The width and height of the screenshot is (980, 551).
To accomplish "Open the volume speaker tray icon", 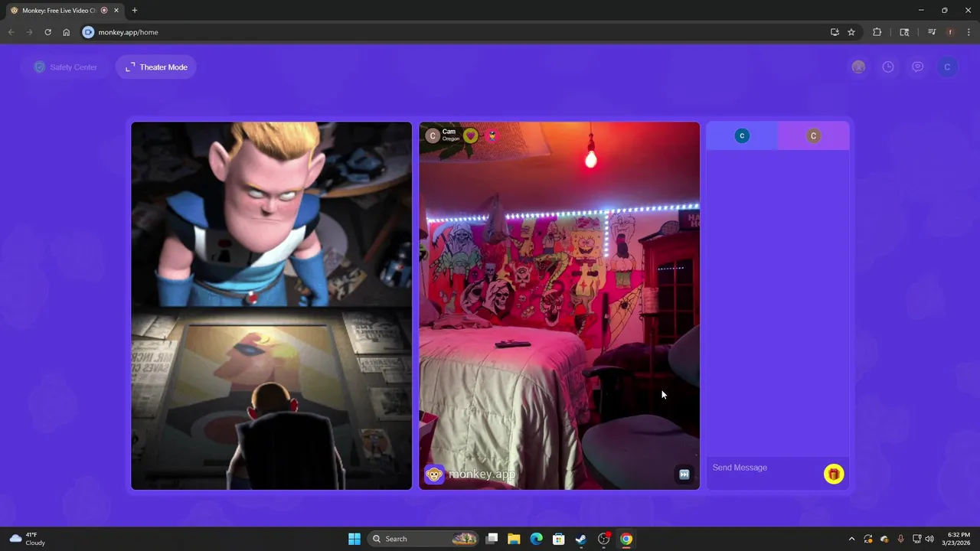I will click(x=929, y=539).
